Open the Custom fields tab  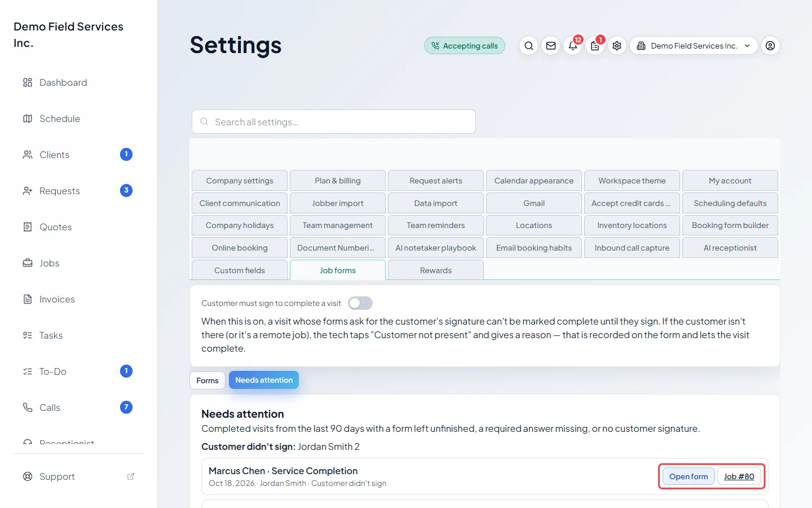[x=240, y=270]
